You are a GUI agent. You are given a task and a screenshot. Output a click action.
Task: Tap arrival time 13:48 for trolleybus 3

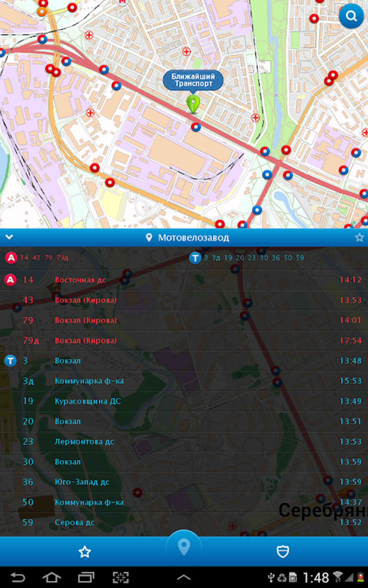click(350, 361)
